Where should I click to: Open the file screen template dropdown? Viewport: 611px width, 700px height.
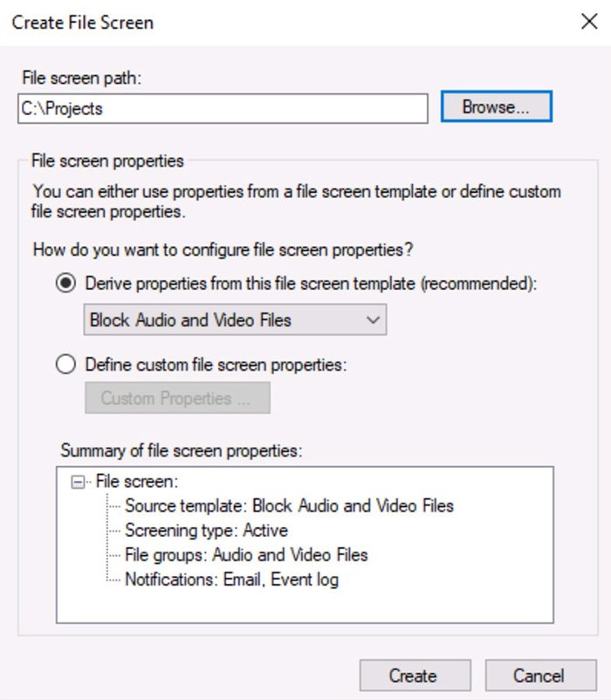tap(236, 320)
